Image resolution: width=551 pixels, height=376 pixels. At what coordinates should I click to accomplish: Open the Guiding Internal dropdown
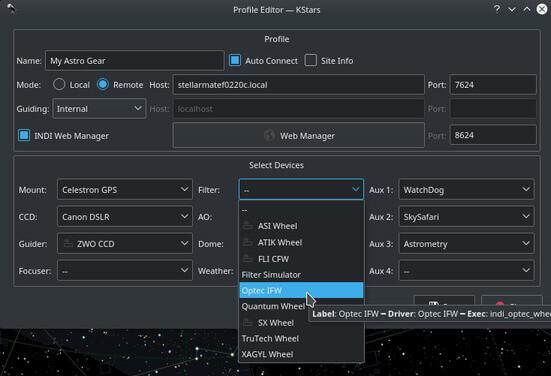pos(99,109)
